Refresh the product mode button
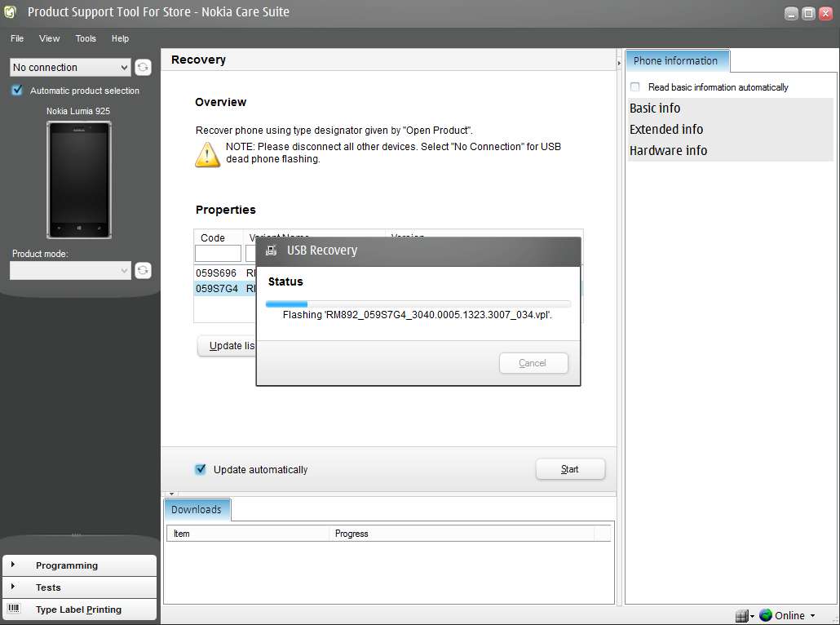 [x=143, y=270]
